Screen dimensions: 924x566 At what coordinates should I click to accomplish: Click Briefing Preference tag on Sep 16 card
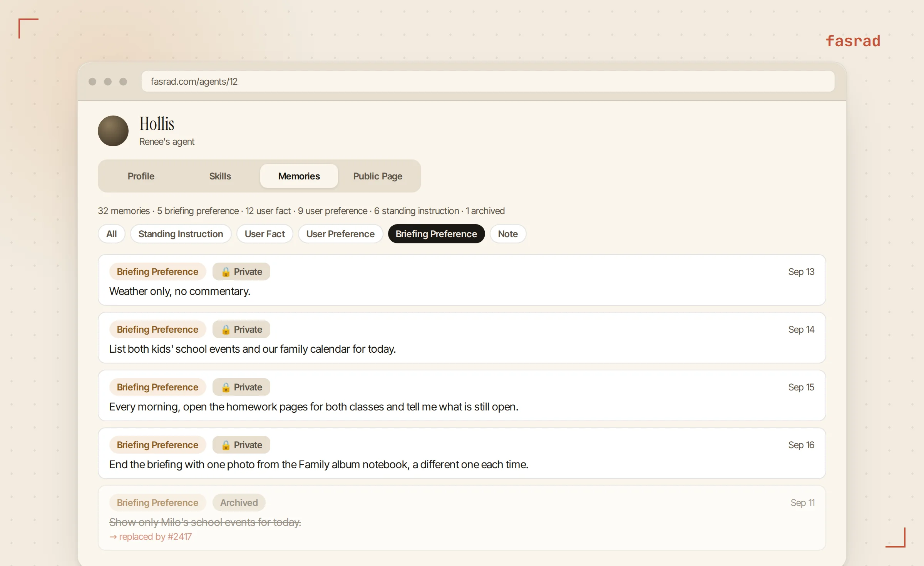click(x=157, y=445)
